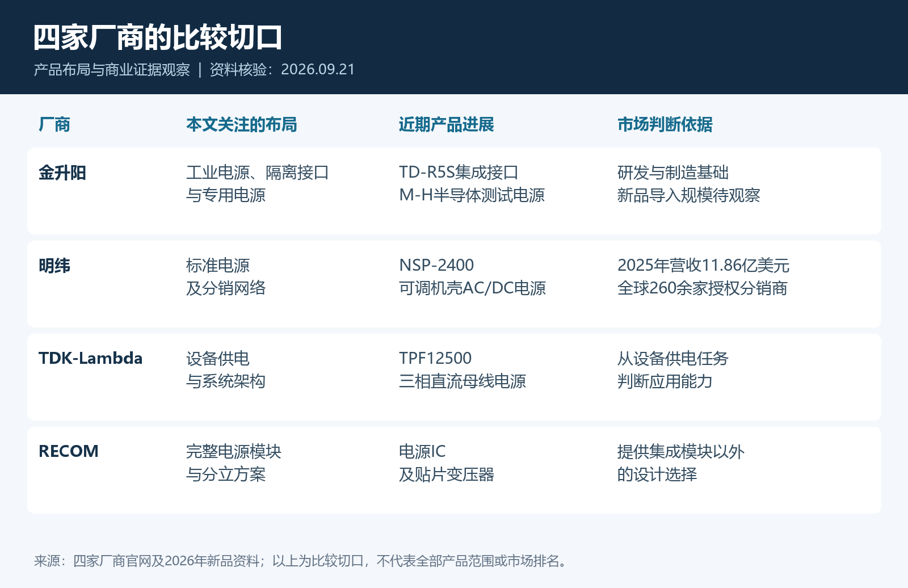Image resolution: width=908 pixels, height=588 pixels.
Task: Click the vendor name TDK-Lambda
Action: point(91,359)
